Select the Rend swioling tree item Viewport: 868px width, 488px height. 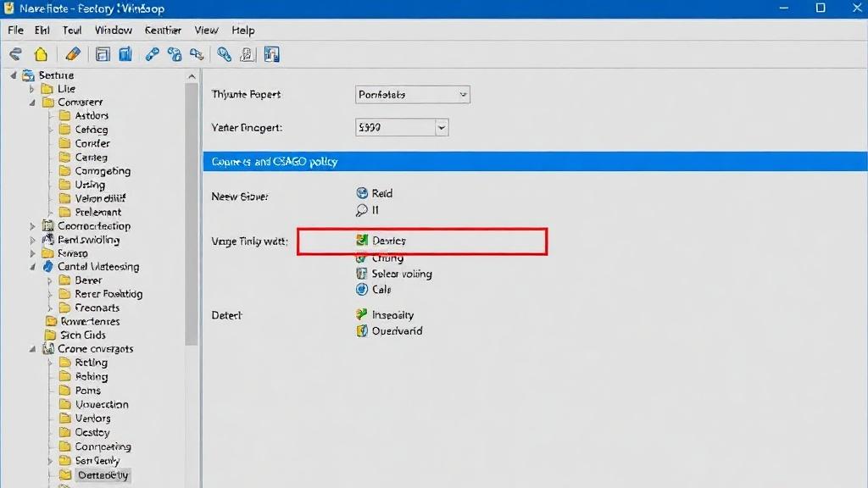tap(88, 240)
